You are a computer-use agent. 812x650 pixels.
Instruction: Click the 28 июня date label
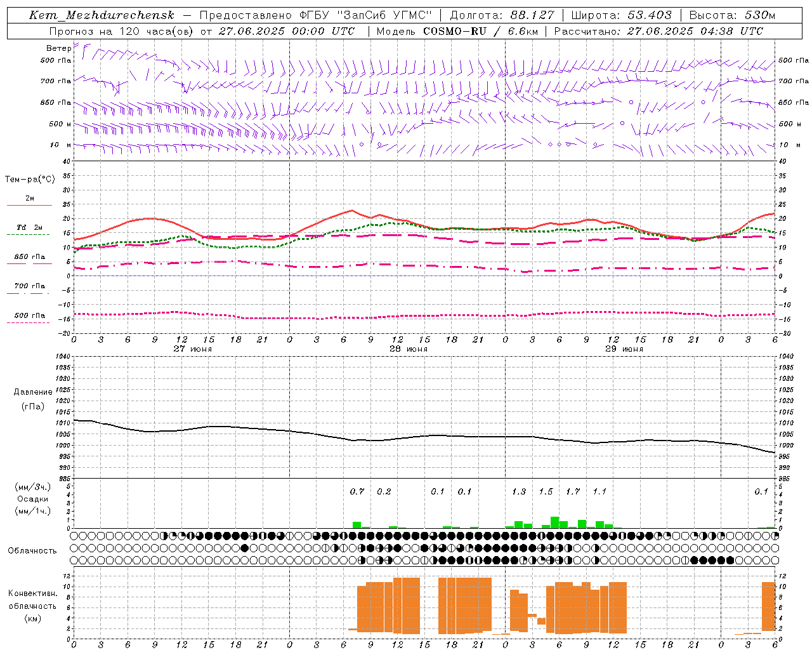click(409, 349)
